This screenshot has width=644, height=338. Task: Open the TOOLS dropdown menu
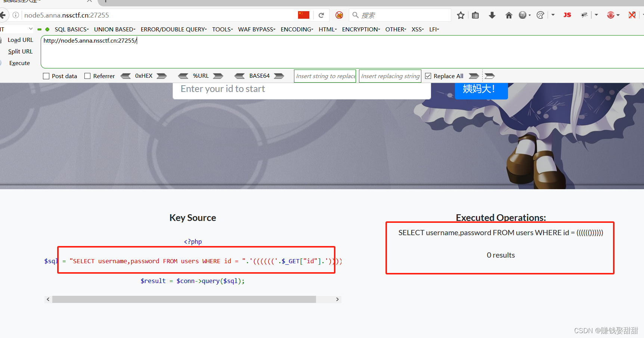(x=223, y=29)
